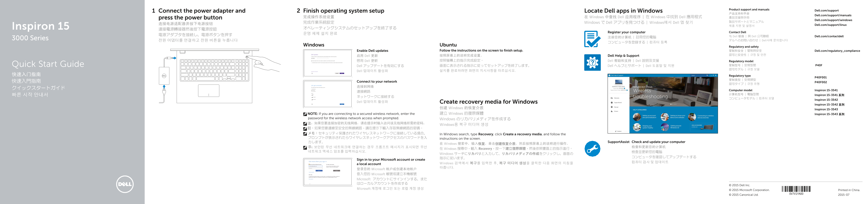868x204 pixels.
Task: Open the Dell.com/support link
Action: tap(826, 11)
